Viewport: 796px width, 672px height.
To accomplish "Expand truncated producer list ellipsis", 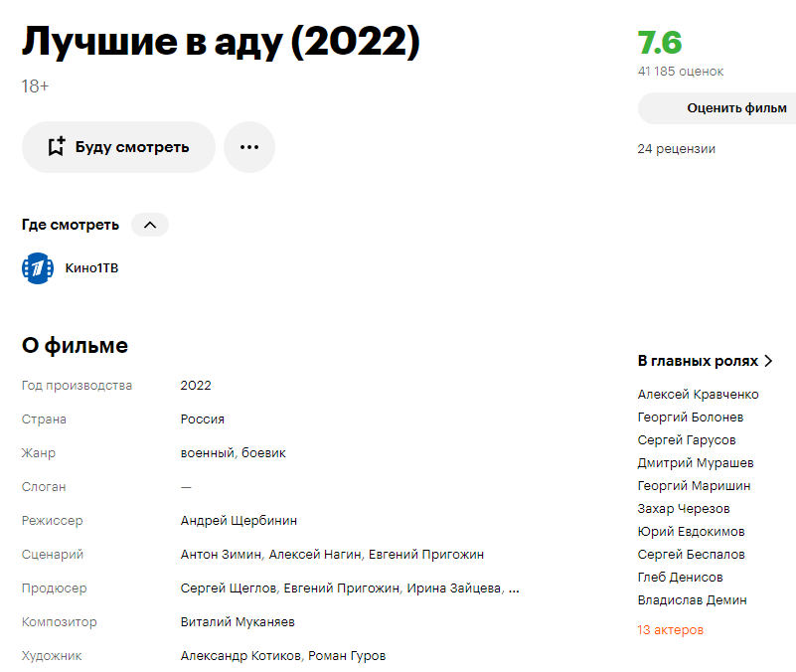I will click(514, 588).
